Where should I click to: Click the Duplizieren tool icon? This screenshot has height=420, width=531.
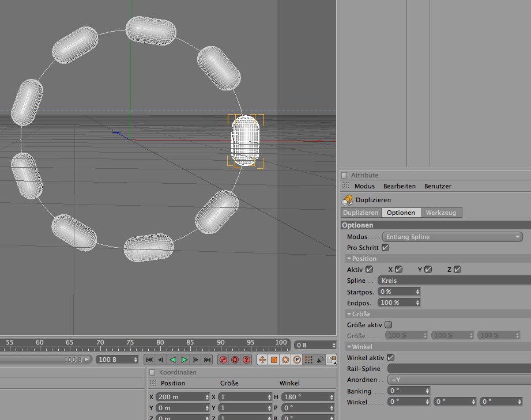(x=347, y=200)
